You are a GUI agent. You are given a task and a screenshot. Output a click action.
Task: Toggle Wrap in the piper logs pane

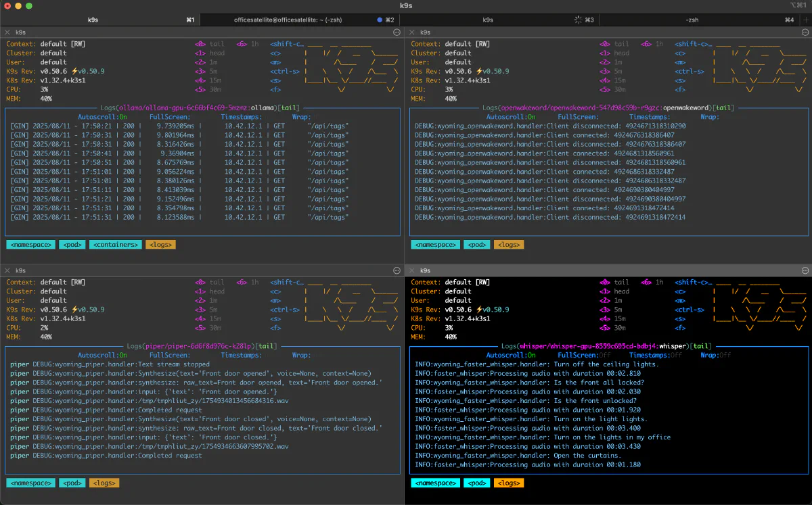[302, 355]
